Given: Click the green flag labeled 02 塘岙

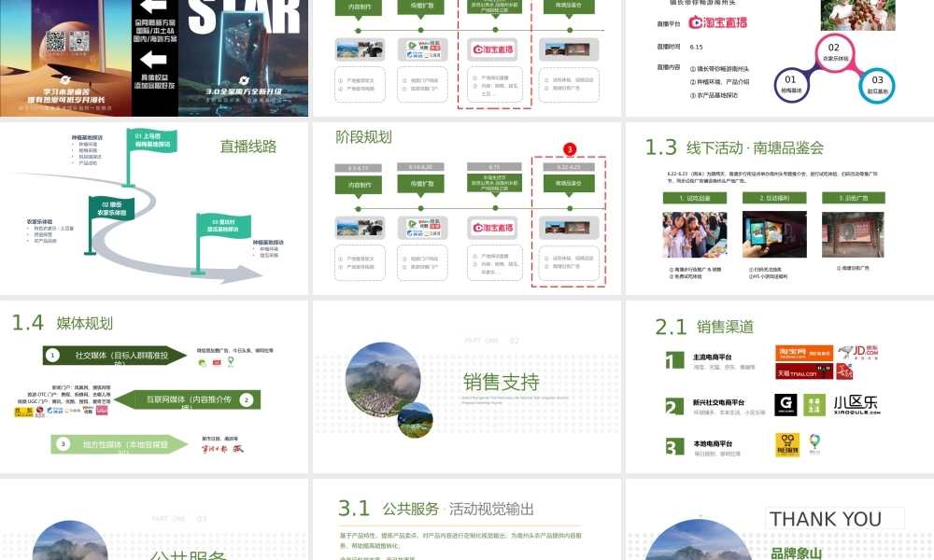Looking at the screenshot, I should pos(111,207).
